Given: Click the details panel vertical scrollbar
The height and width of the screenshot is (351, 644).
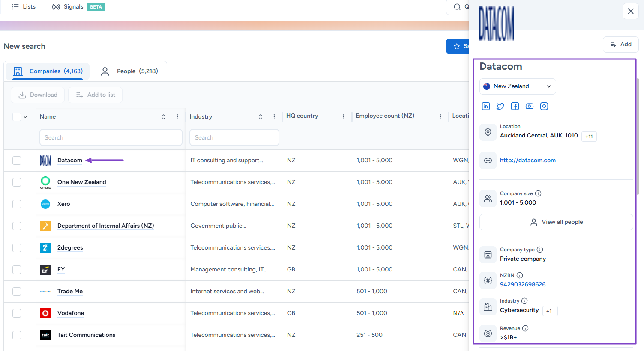Looking at the screenshot, I should click(x=638, y=137).
